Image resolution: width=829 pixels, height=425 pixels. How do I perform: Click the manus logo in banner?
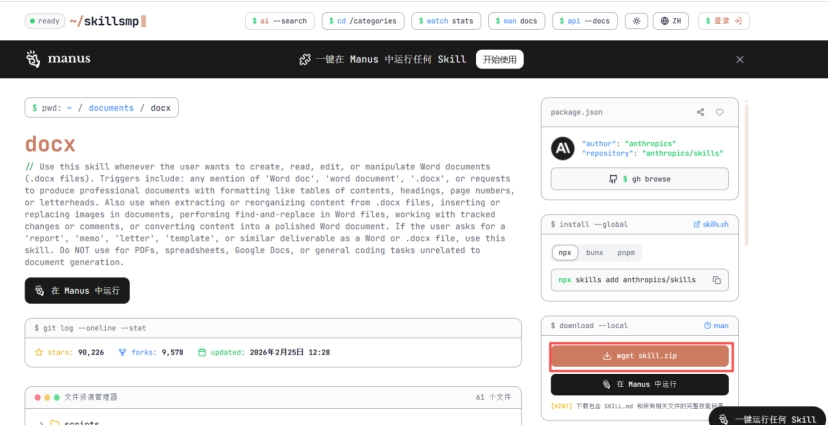[58, 59]
